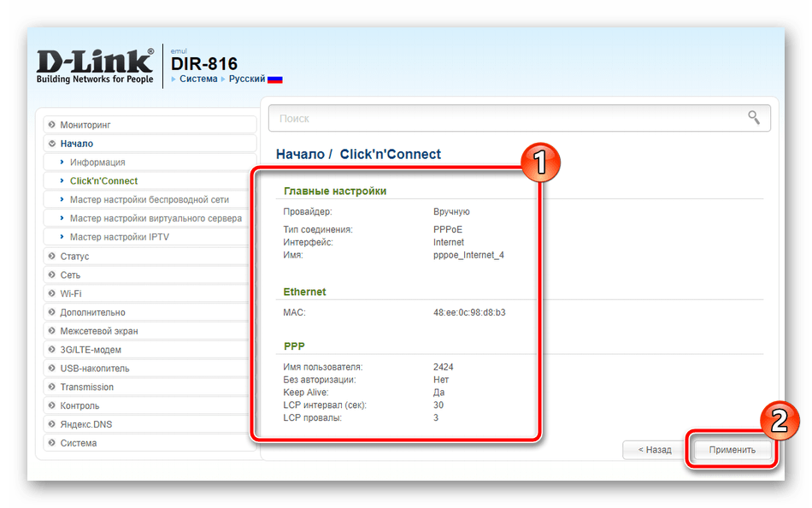Click the MAC value 48:ee:0c:98:d8:b3
The height and width of the screenshot is (508, 812).
[x=469, y=312]
